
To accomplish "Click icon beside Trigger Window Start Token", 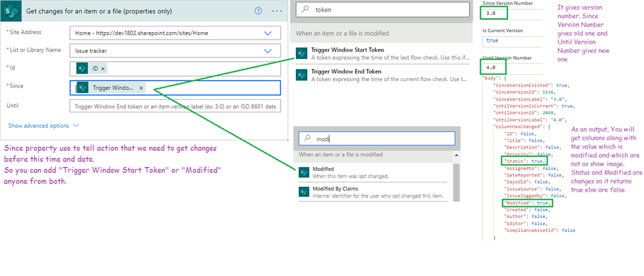I will 302,53.
